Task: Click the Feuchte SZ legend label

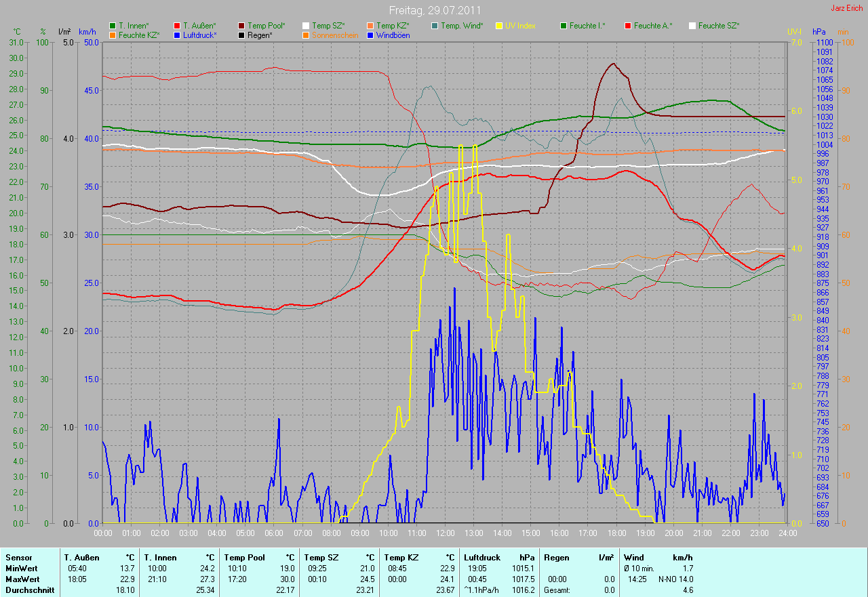Action: coord(718,26)
